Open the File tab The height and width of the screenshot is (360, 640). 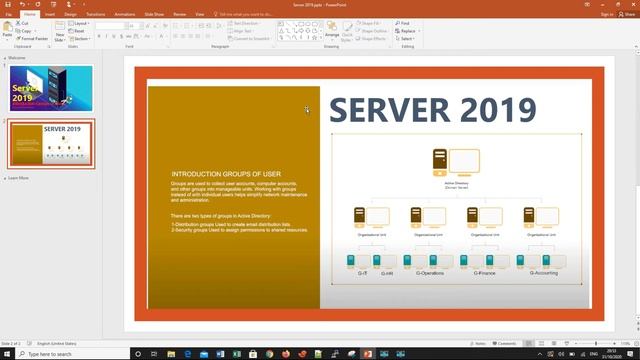(x=9, y=14)
